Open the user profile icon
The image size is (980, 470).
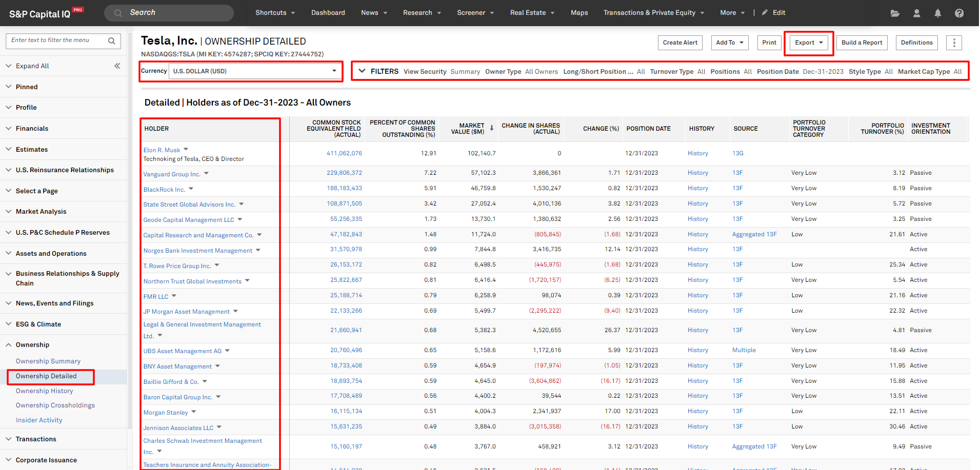916,13
